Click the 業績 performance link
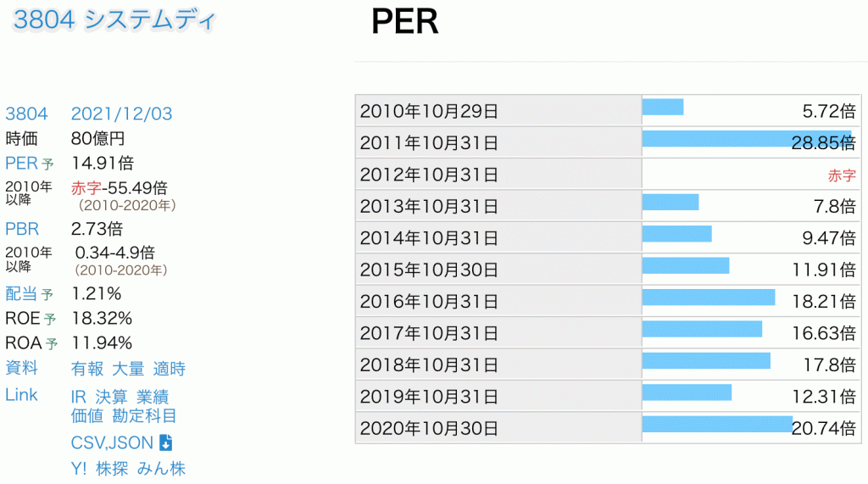Viewport: 868px width, 484px height. [152, 396]
